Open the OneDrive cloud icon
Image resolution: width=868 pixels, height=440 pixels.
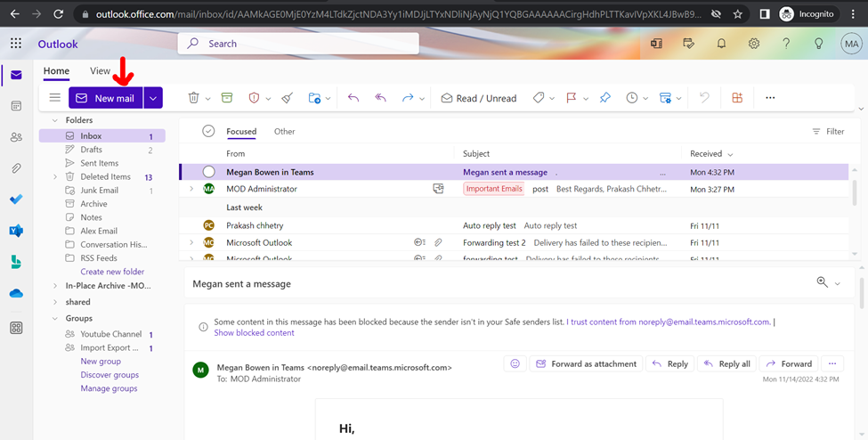16,293
